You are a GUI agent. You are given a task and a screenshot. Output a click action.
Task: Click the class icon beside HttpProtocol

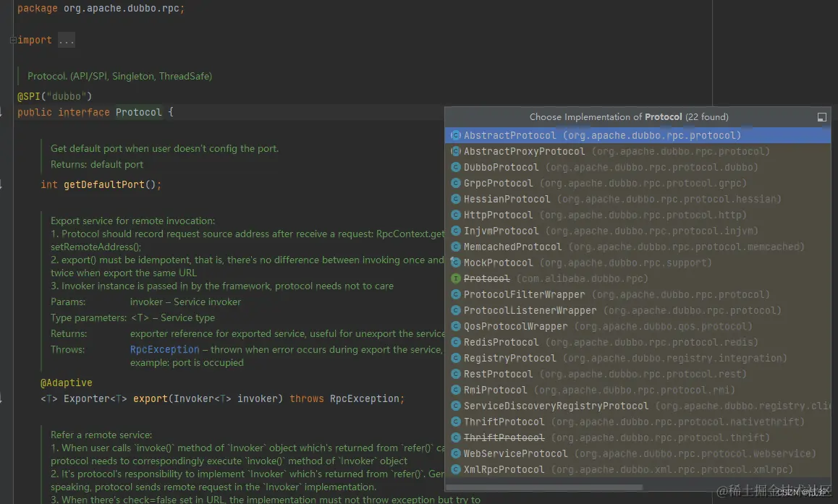point(456,215)
